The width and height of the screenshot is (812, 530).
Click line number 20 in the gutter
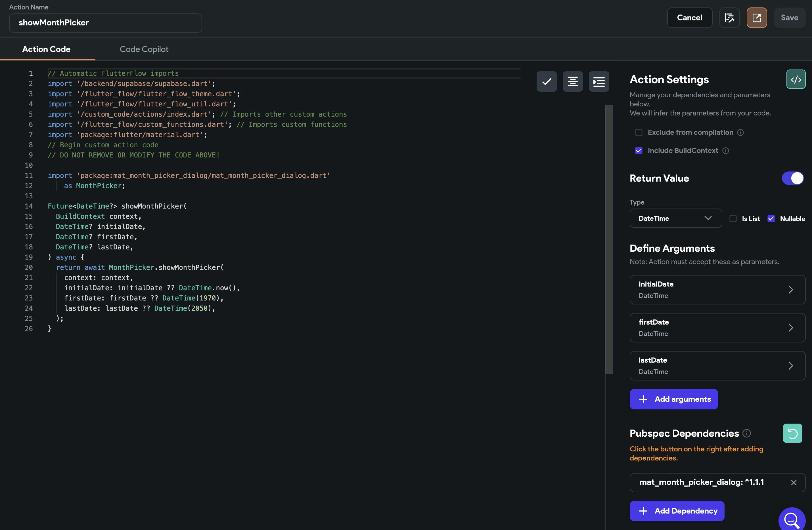pyautogui.click(x=29, y=267)
